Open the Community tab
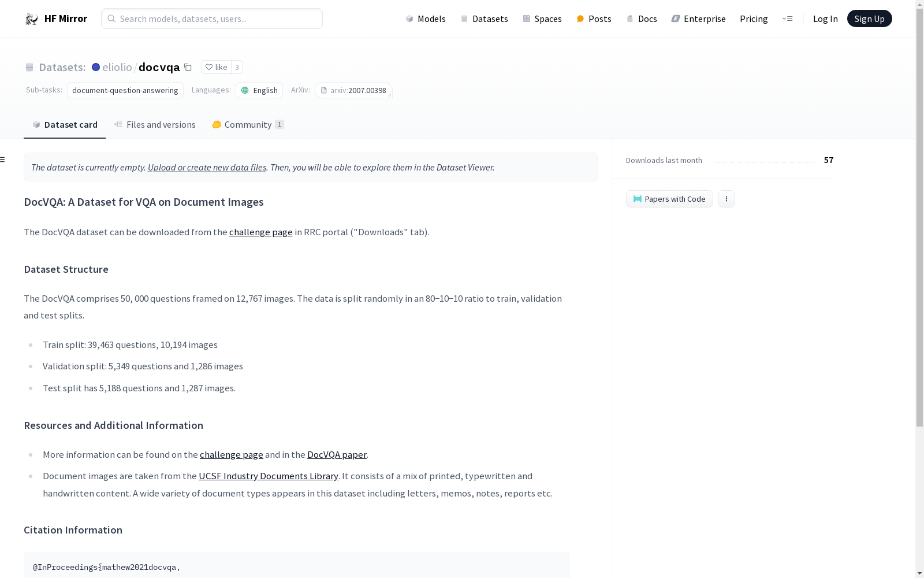The width and height of the screenshot is (924, 578). (x=248, y=125)
